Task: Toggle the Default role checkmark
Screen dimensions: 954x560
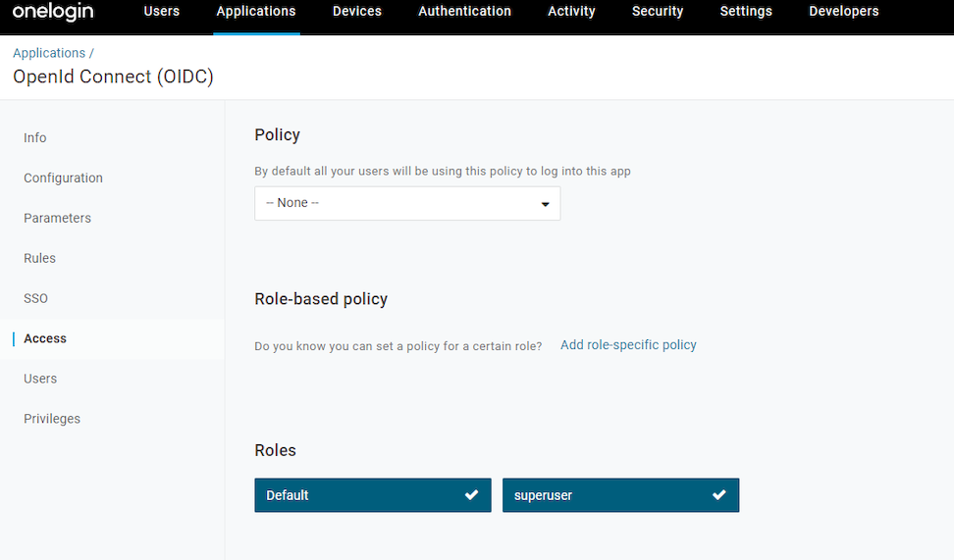Action: 471,495
